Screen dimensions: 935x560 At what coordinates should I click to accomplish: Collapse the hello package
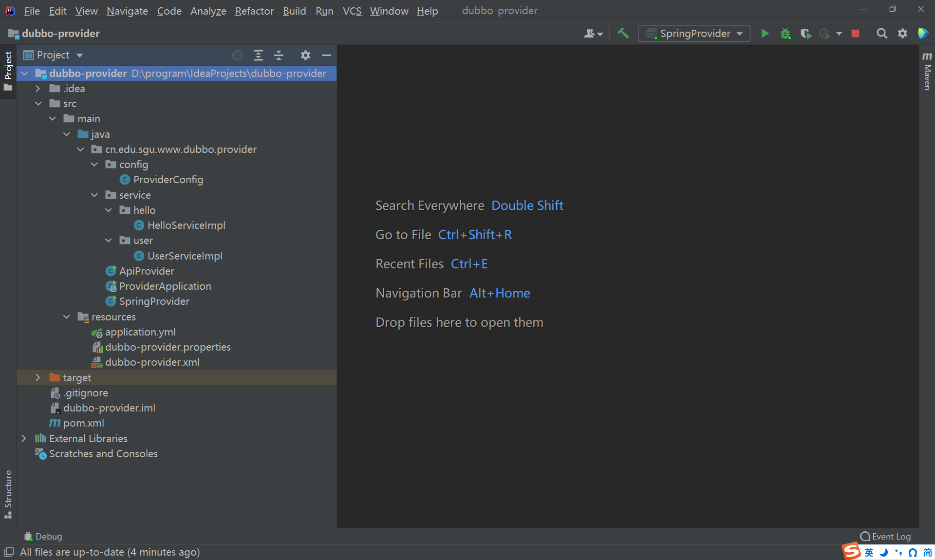pyautogui.click(x=109, y=210)
